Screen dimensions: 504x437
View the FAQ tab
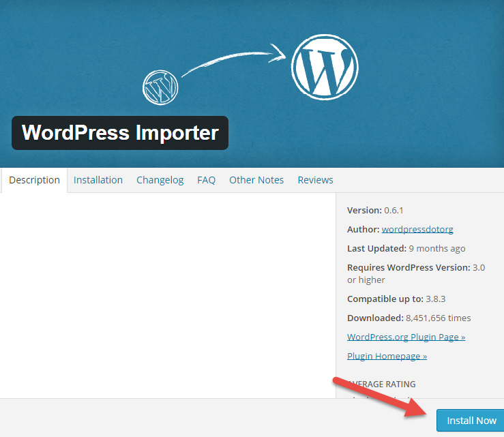207,180
